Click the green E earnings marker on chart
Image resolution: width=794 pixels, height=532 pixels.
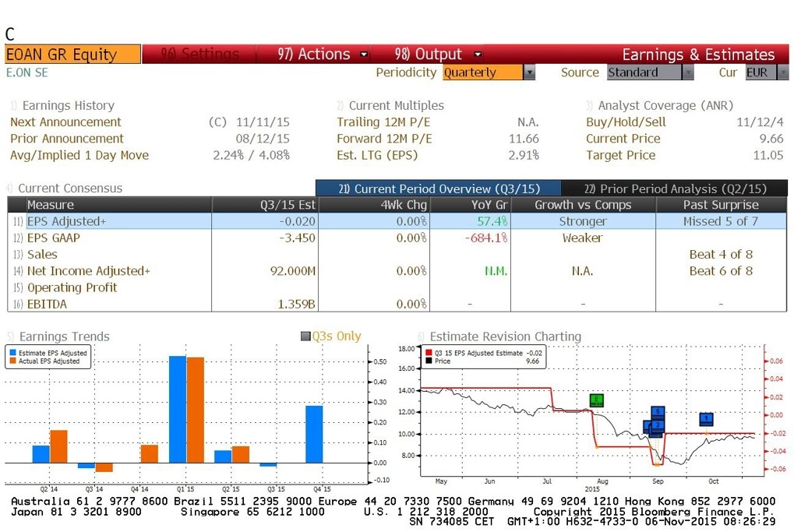pyautogui.click(x=597, y=400)
